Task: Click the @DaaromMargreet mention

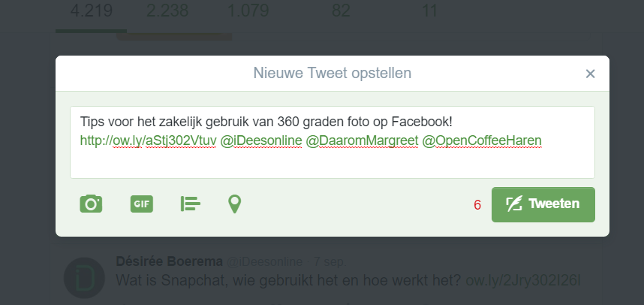Action: [x=362, y=140]
